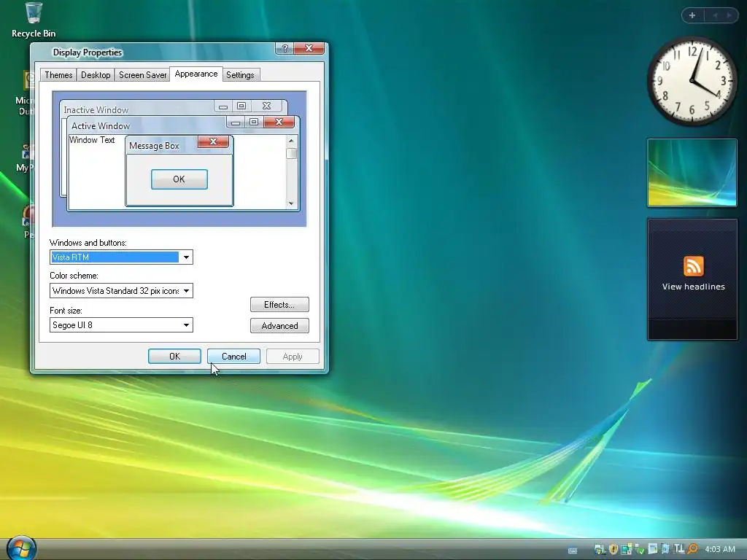Select the Appearance tab
The width and height of the screenshot is (747, 560).
pyautogui.click(x=196, y=74)
